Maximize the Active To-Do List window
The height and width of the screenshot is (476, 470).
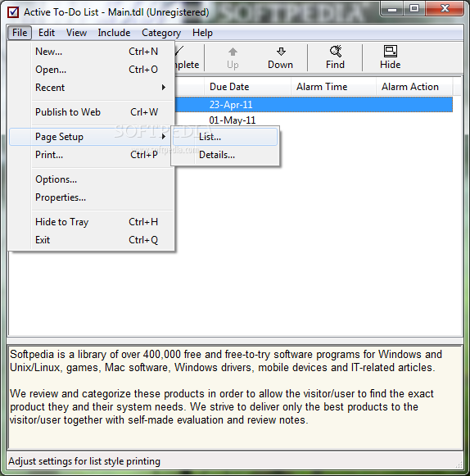tap(414, 9)
